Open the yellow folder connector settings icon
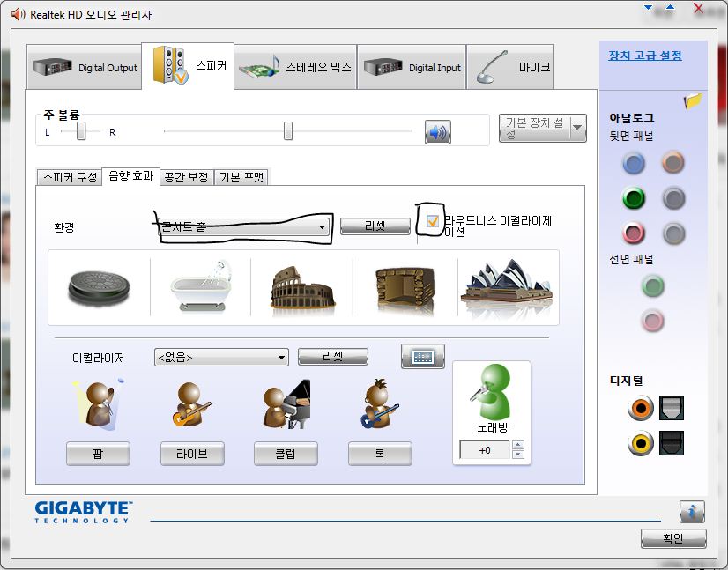The image size is (728, 570). coord(692,100)
